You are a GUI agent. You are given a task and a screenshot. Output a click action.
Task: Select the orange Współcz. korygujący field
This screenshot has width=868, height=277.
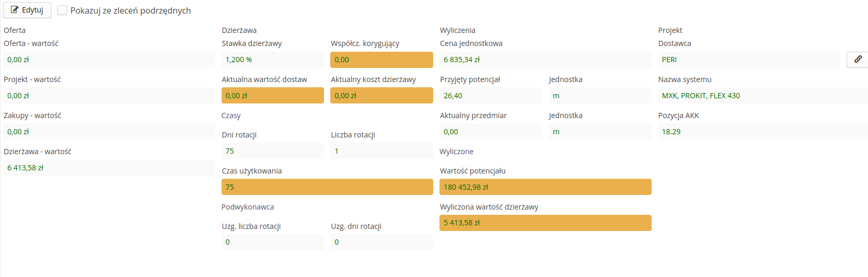point(381,60)
